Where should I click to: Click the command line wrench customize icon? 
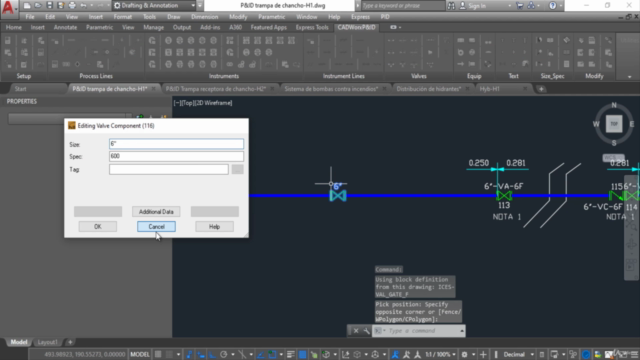pos(366,331)
